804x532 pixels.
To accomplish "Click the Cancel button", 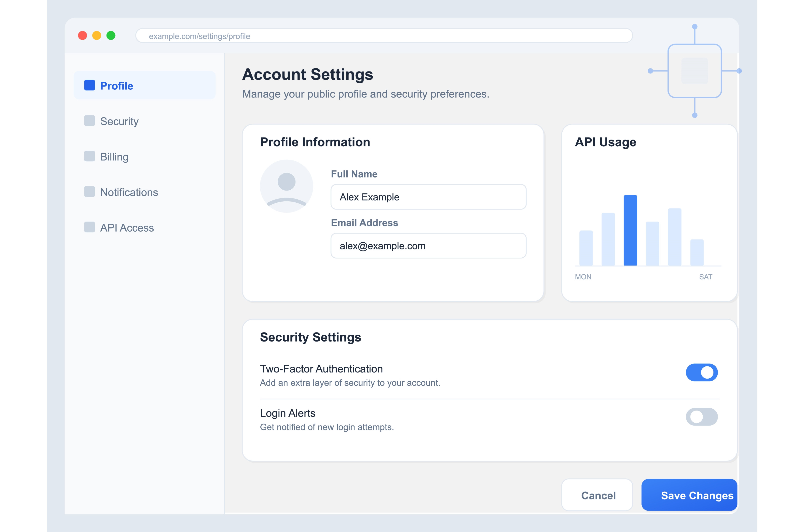I will 597,495.
